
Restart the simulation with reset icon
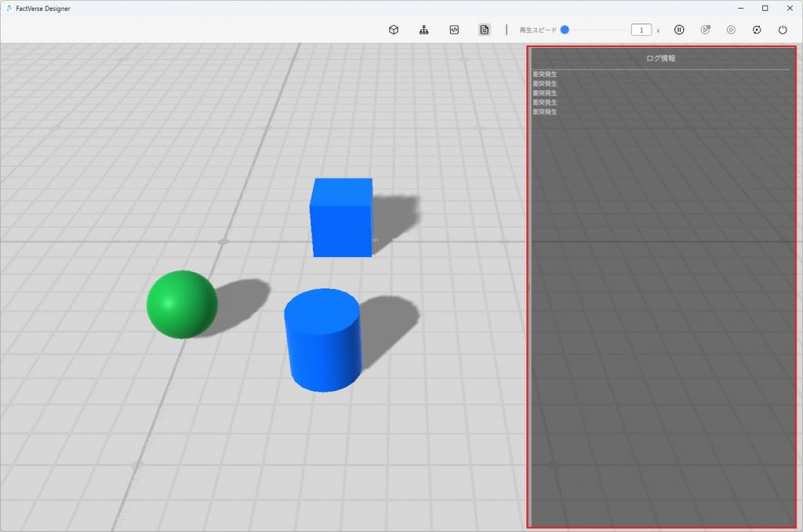click(x=757, y=30)
